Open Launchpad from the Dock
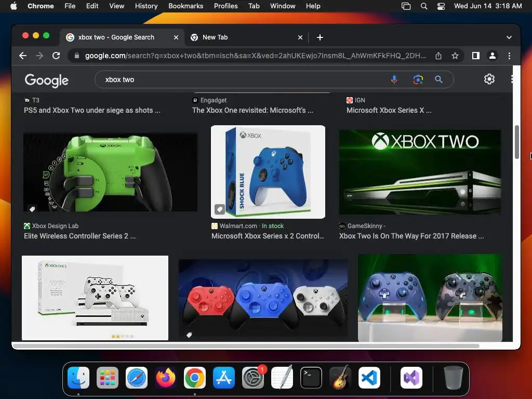This screenshot has width=532, height=399. [x=108, y=378]
